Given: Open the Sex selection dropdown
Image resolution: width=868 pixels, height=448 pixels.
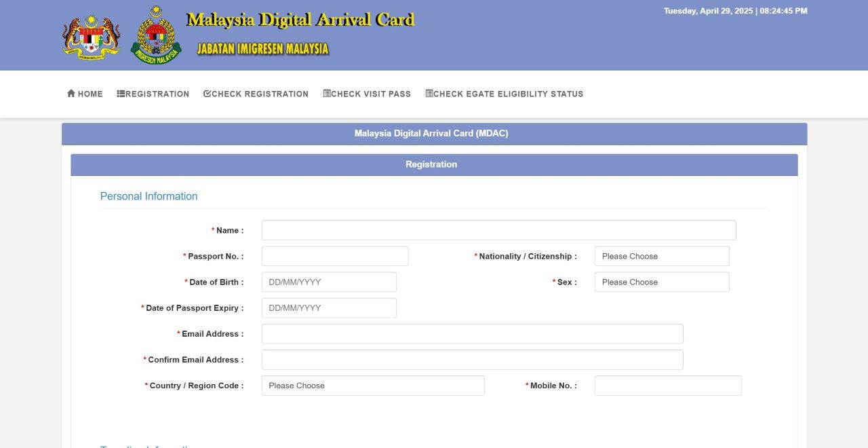Looking at the screenshot, I should click(661, 282).
